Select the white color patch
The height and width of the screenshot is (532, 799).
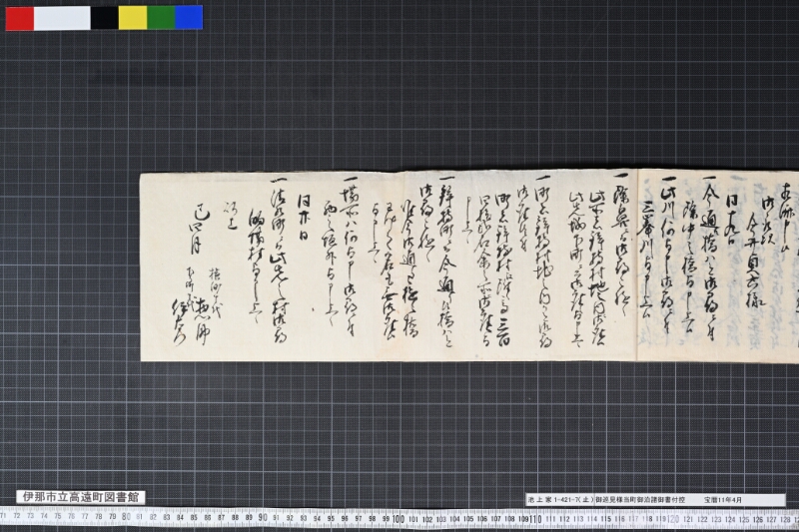(62, 18)
